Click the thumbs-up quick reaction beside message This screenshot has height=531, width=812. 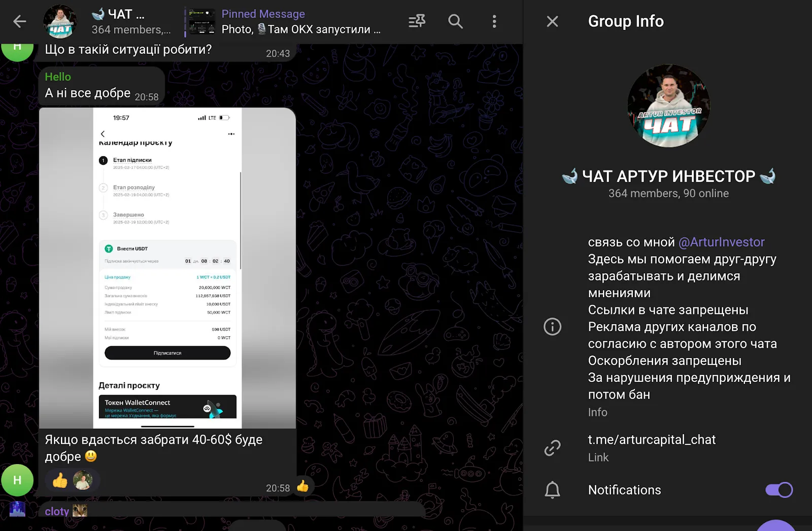tap(303, 486)
